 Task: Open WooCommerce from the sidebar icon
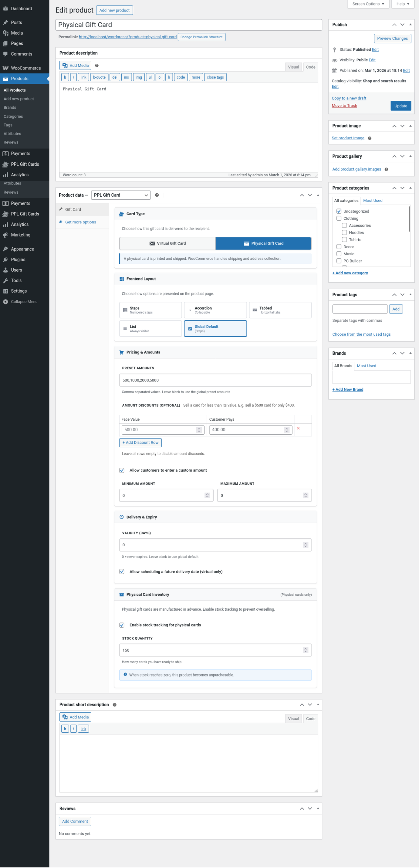[x=5, y=68]
